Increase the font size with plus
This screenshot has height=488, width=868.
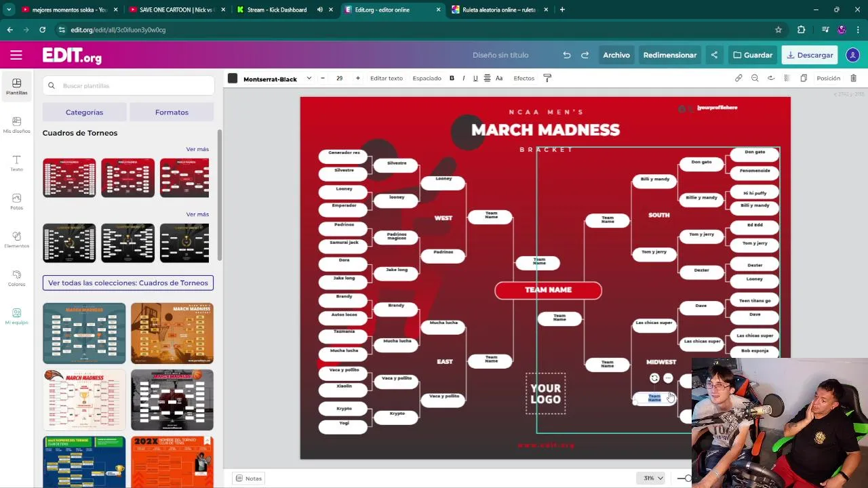(358, 78)
